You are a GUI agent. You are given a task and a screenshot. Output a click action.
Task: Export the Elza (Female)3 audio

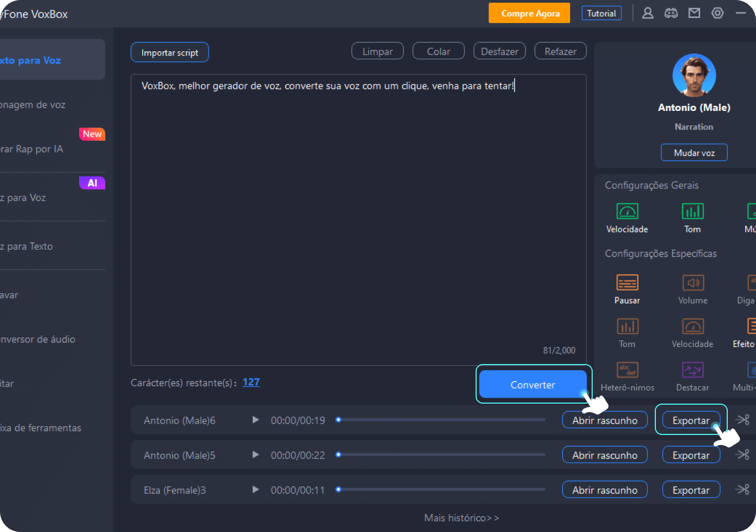(x=691, y=490)
